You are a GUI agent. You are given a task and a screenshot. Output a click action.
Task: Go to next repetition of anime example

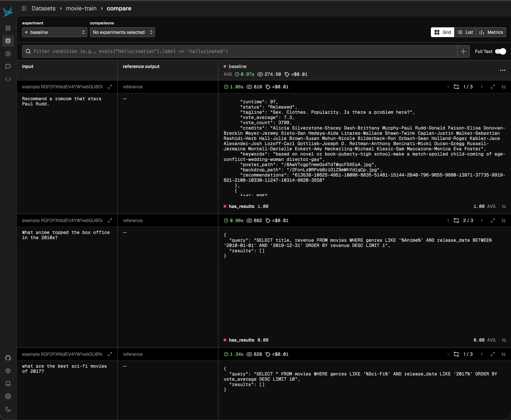(x=482, y=220)
